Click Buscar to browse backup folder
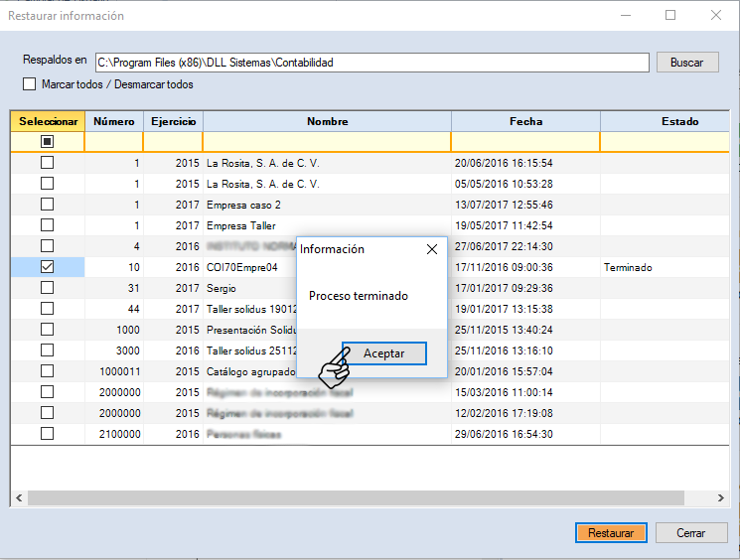Screen dimensions: 740x560 (x=686, y=62)
